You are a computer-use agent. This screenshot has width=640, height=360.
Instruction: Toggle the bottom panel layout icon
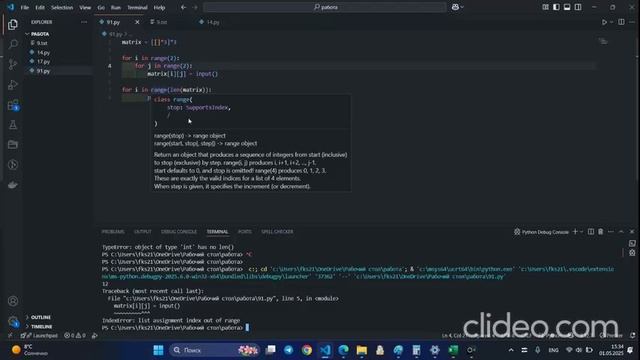pyautogui.click(x=567, y=7)
